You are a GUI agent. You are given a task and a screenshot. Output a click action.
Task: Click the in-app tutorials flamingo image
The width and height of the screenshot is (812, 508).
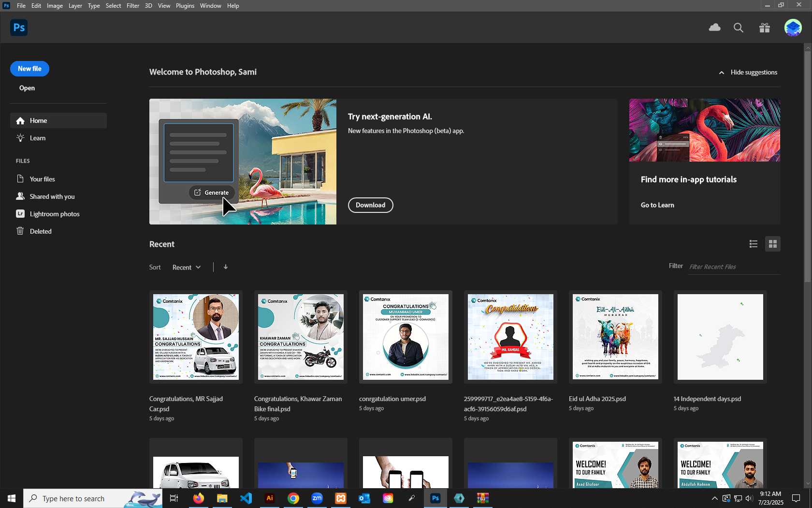pos(704,130)
